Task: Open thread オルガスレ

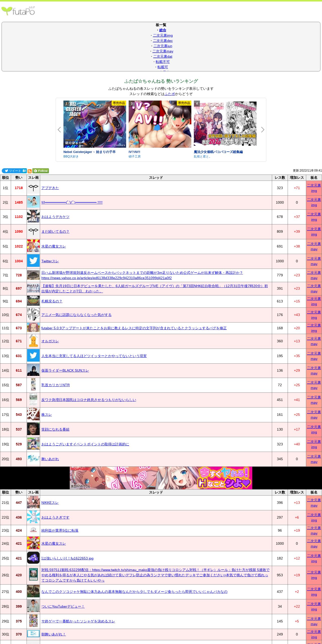Action: [x=50, y=341]
